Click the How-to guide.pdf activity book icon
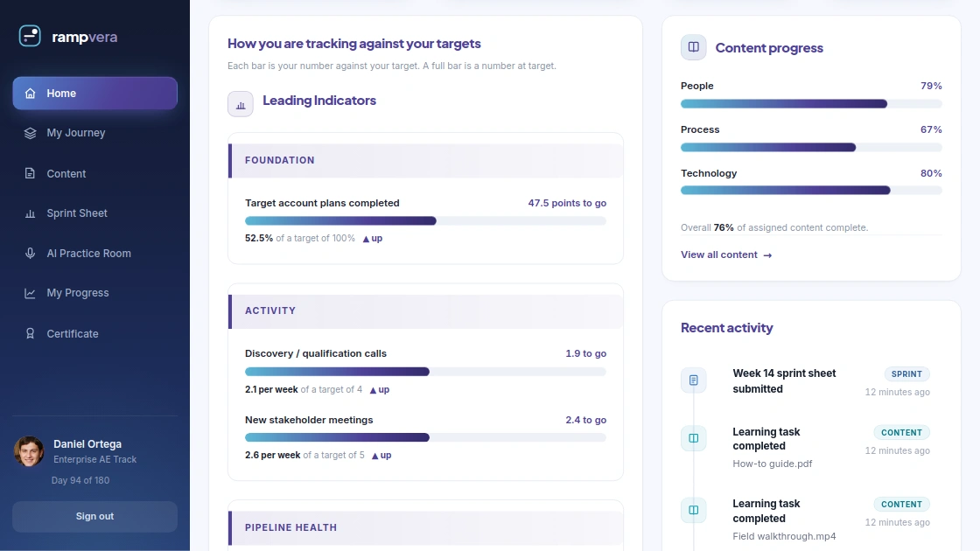 click(694, 438)
